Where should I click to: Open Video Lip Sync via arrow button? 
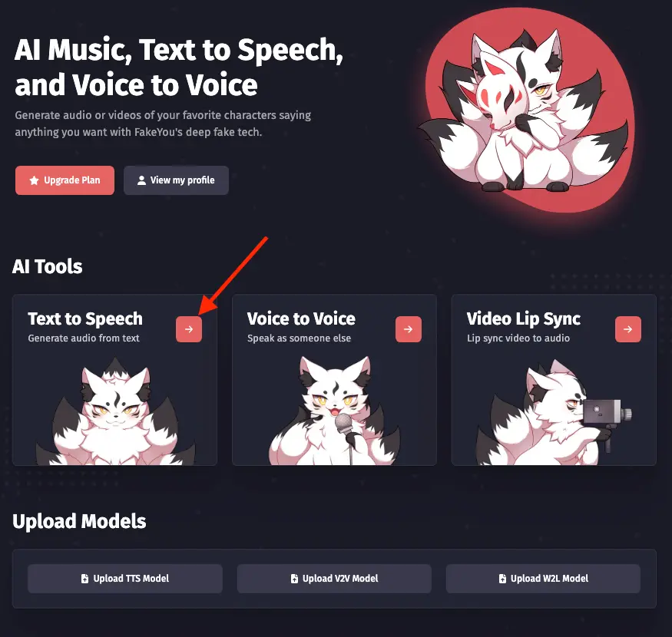(x=628, y=329)
